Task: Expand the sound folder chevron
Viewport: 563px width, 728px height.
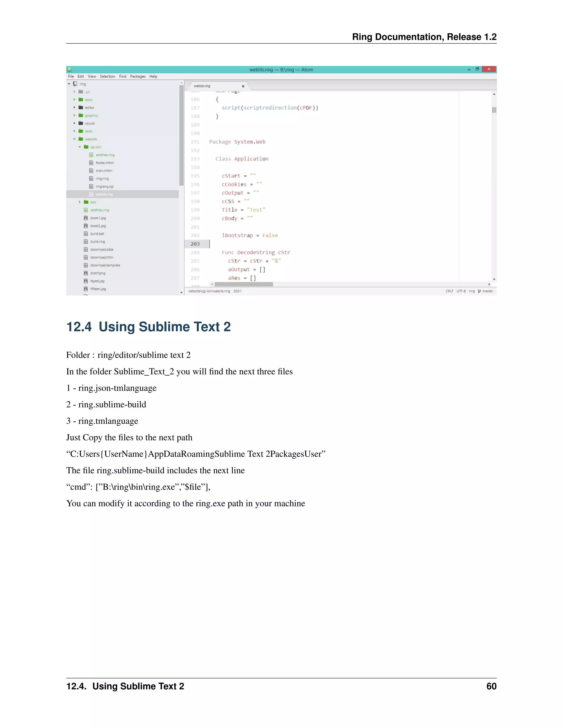Action: coord(74,123)
